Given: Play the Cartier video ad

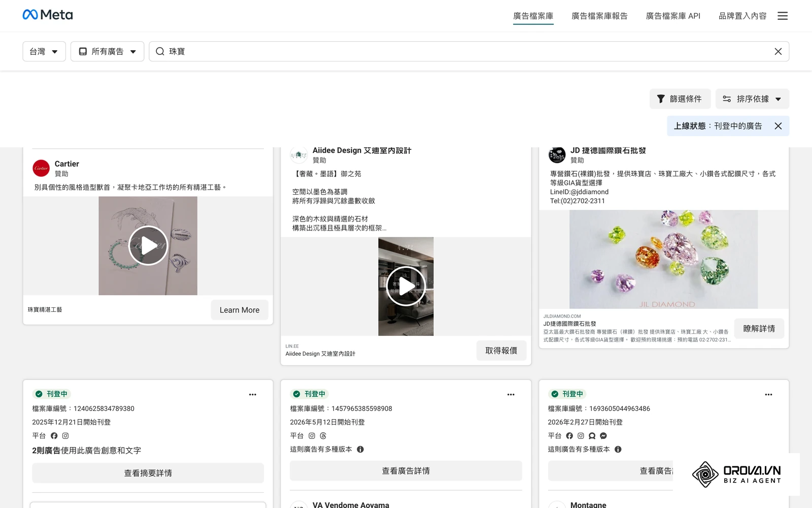Looking at the screenshot, I should pos(148,246).
